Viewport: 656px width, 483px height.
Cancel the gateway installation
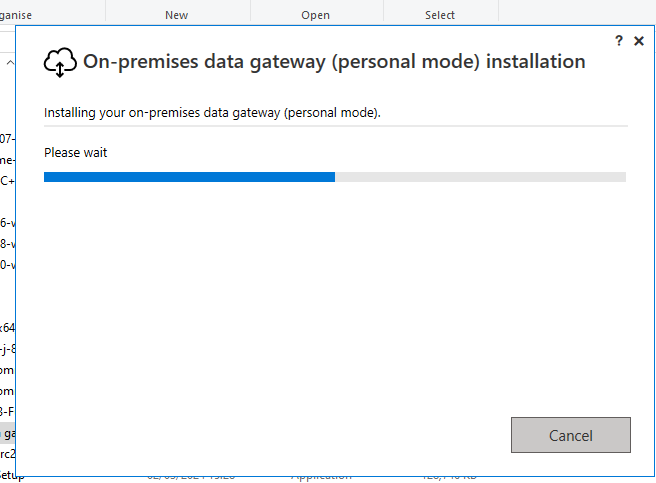pos(571,435)
